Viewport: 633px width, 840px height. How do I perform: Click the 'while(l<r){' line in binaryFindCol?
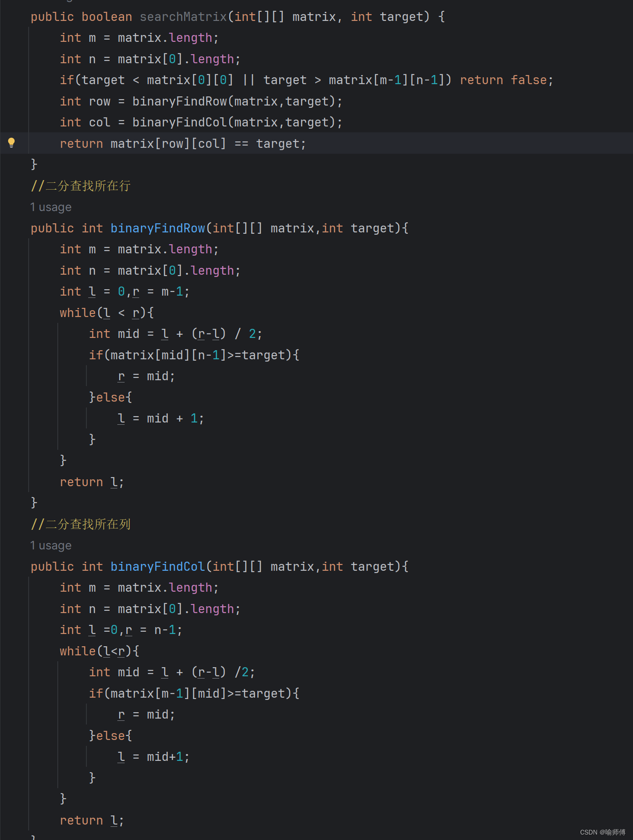point(100,651)
